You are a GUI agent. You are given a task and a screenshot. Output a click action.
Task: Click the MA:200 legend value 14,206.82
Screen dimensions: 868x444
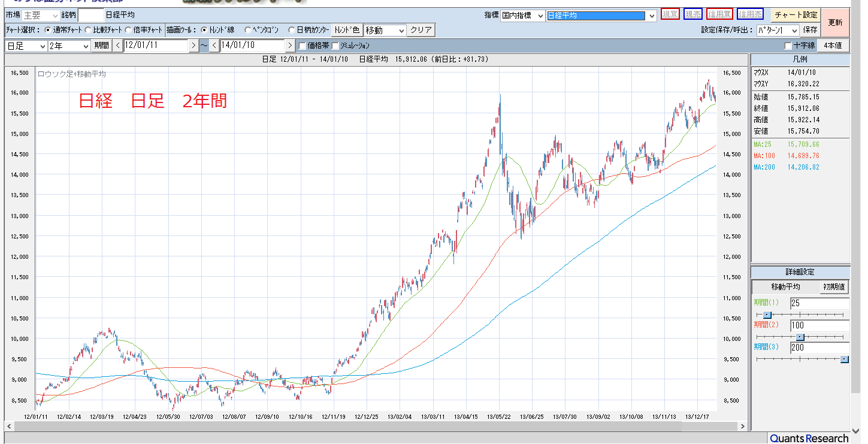pyautogui.click(x=803, y=167)
